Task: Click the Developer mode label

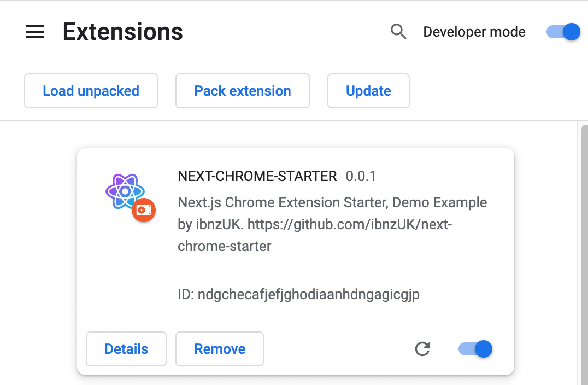Action: pyautogui.click(x=474, y=32)
